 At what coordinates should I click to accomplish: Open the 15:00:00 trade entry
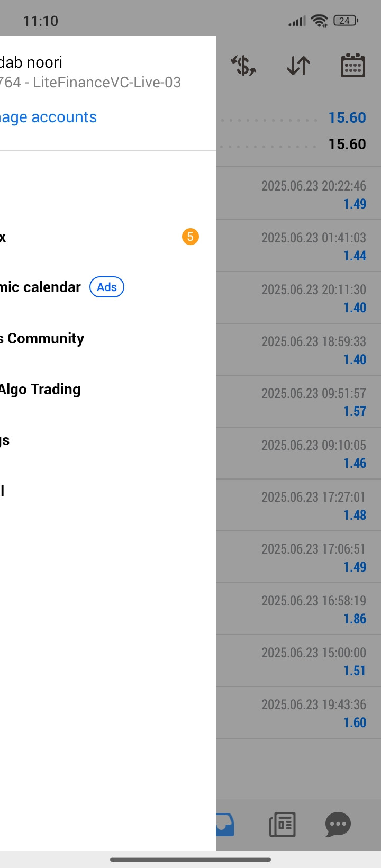[298, 661]
